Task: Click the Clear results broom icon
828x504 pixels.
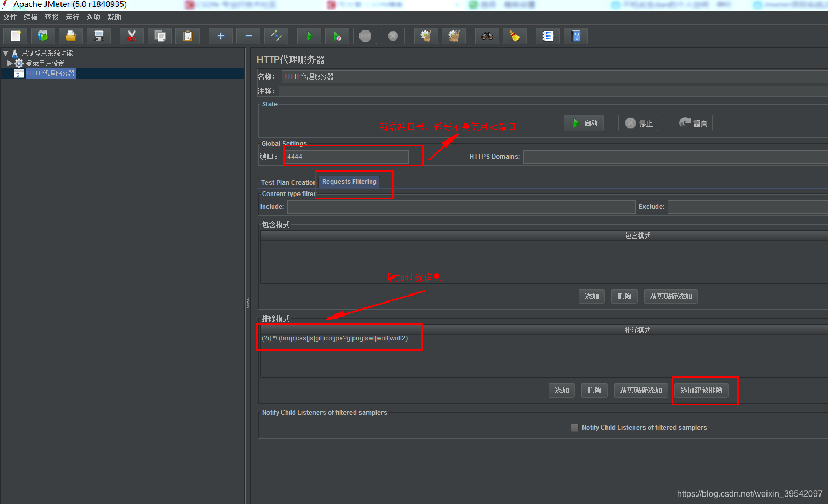Action: pyautogui.click(x=426, y=36)
